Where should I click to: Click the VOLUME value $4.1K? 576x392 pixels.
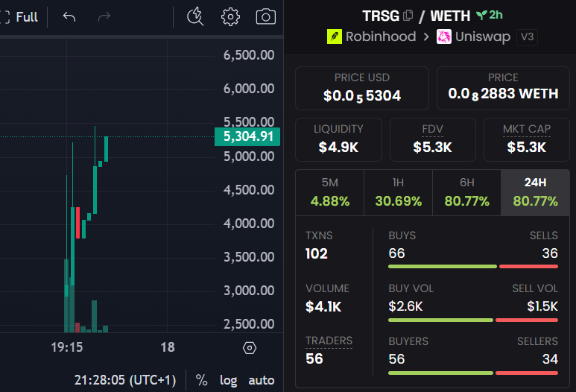click(323, 306)
